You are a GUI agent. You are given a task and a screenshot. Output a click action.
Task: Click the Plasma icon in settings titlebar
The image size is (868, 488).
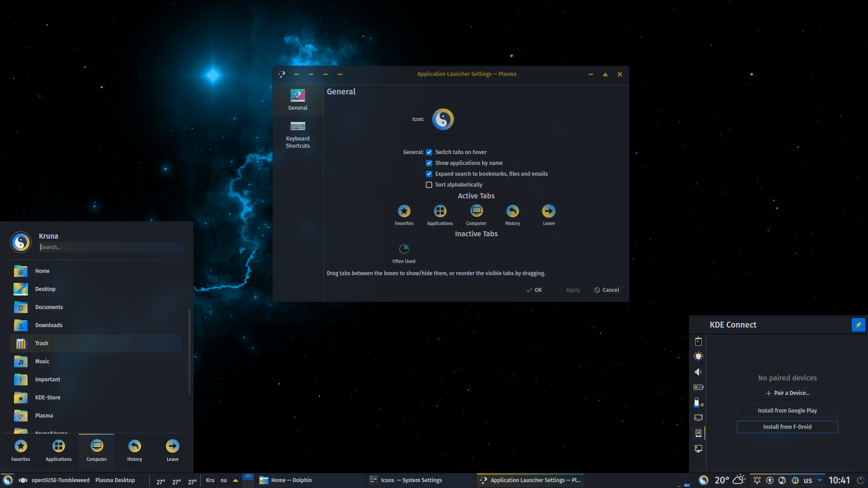282,74
